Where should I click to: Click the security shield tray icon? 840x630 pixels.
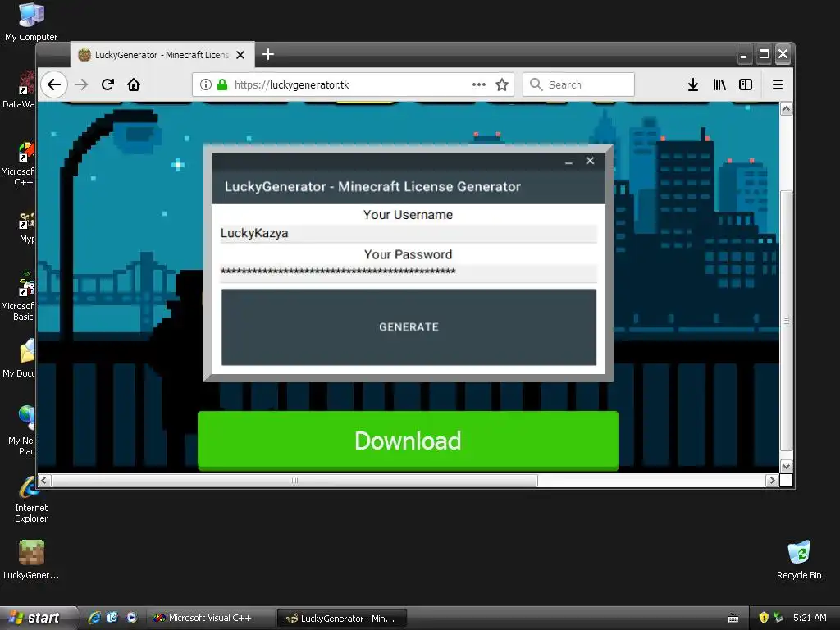click(x=764, y=618)
